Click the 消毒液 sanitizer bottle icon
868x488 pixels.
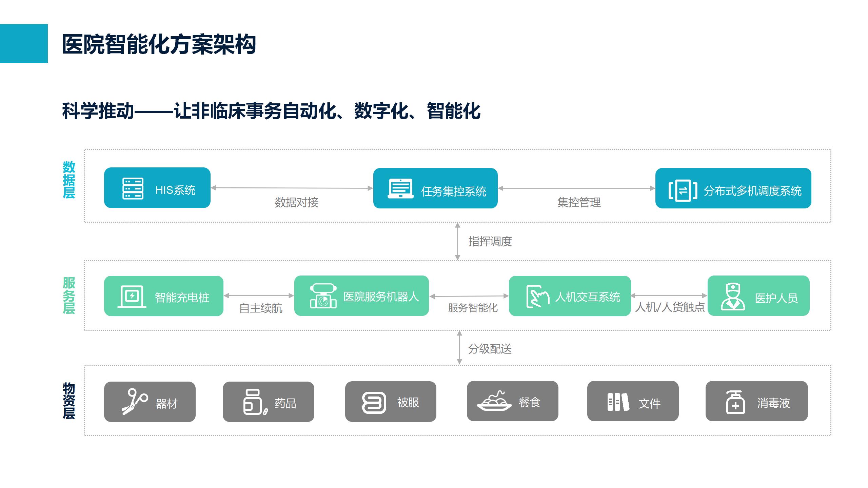pos(735,402)
